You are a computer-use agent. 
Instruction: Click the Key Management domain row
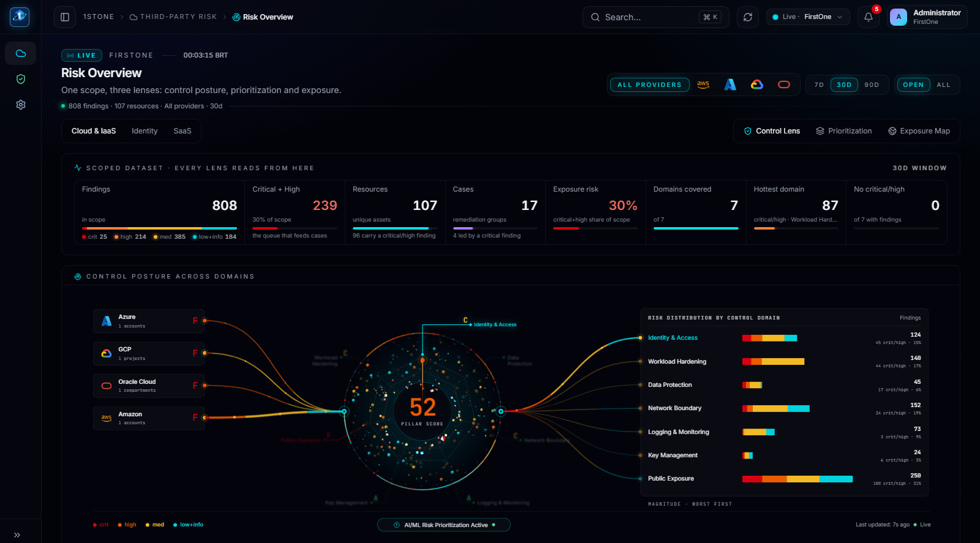785,456
